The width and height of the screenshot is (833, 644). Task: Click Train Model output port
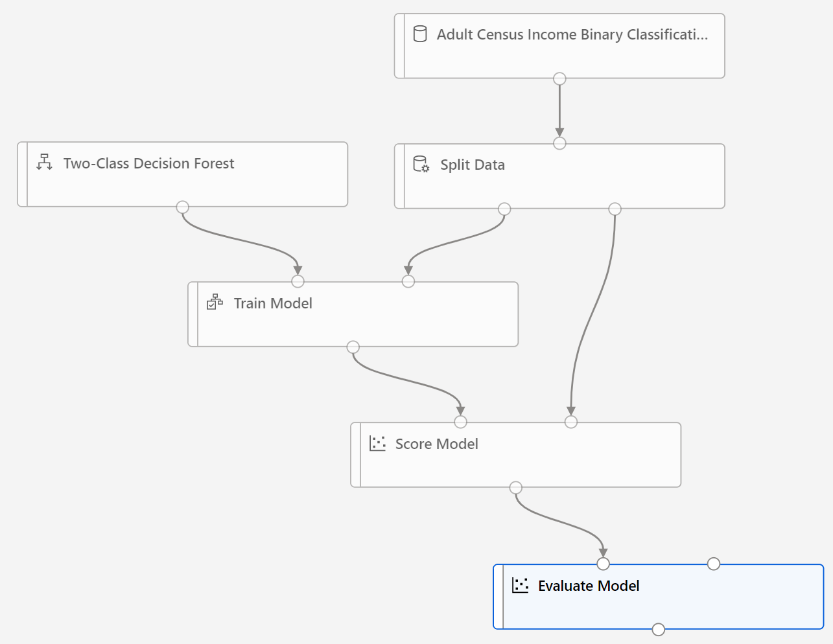(x=353, y=347)
